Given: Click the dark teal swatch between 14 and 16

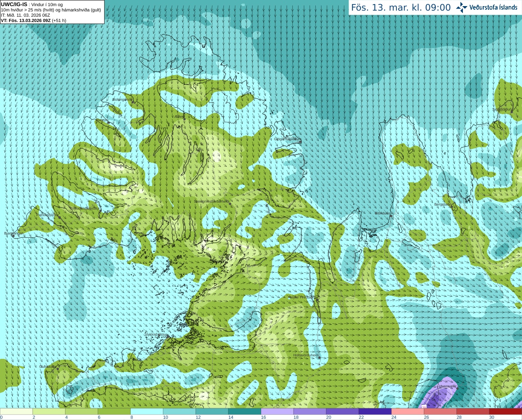Looking at the screenshot, I should (x=245, y=411).
